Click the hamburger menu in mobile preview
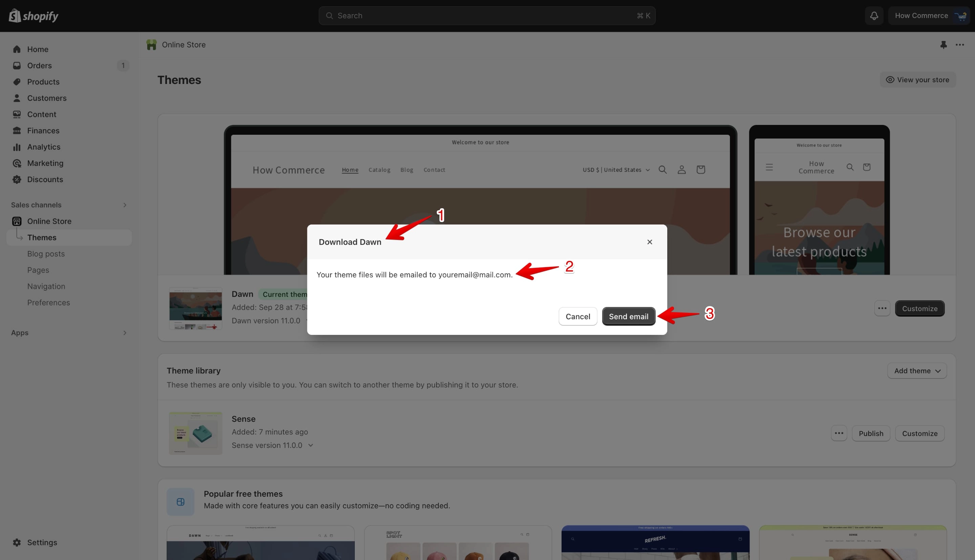The height and width of the screenshot is (560, 975). 769,167
